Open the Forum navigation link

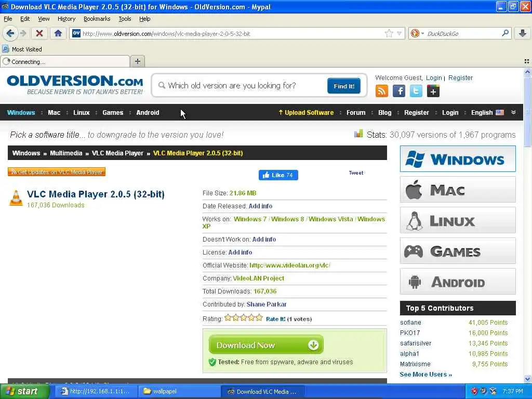pyautogui.click(x=356, y=112)
